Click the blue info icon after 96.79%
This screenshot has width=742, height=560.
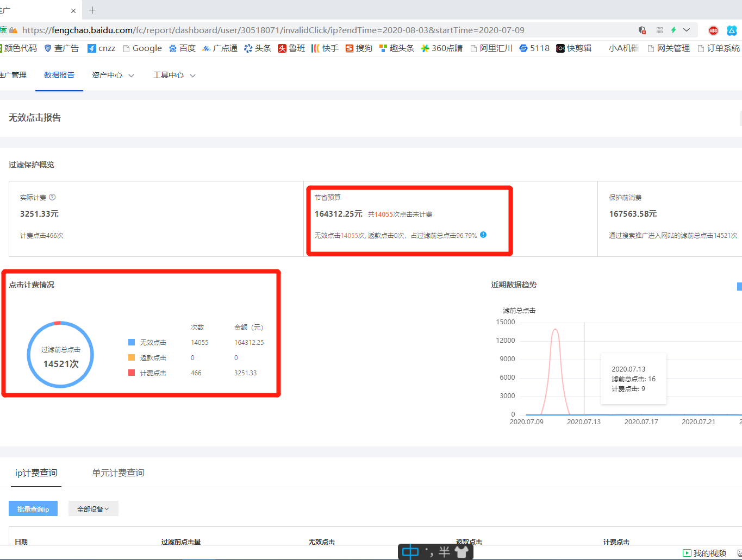click(x=483, y=235)
